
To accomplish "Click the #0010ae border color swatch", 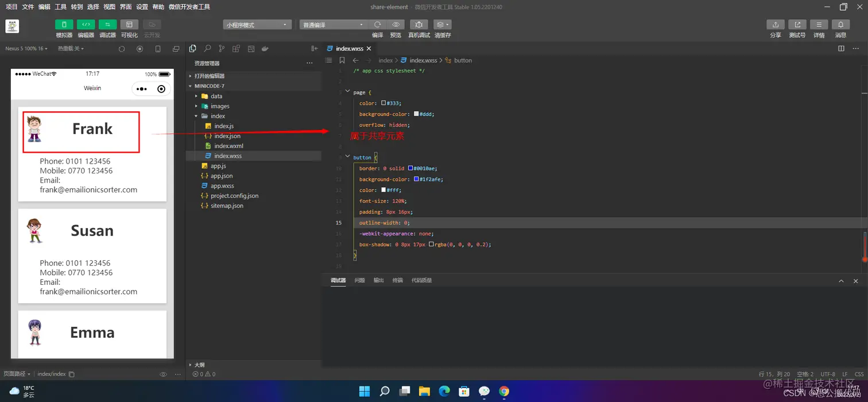I will click(x=410, y=168).
